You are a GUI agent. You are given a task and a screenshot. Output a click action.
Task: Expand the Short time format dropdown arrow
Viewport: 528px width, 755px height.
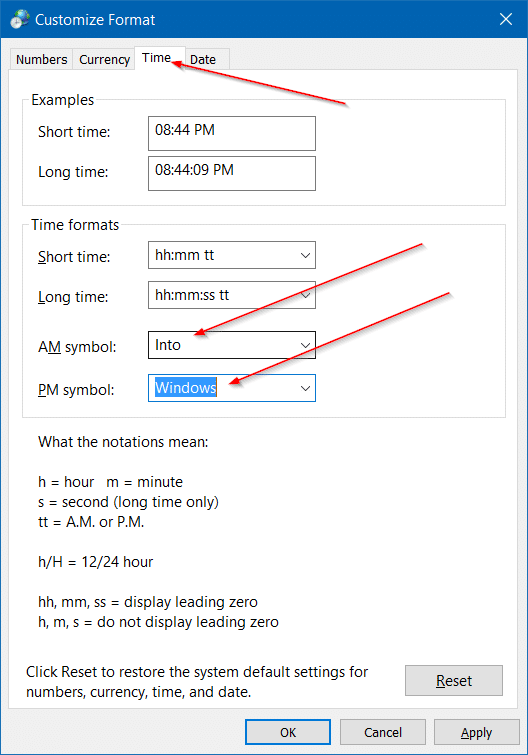(x=305, y=255)
